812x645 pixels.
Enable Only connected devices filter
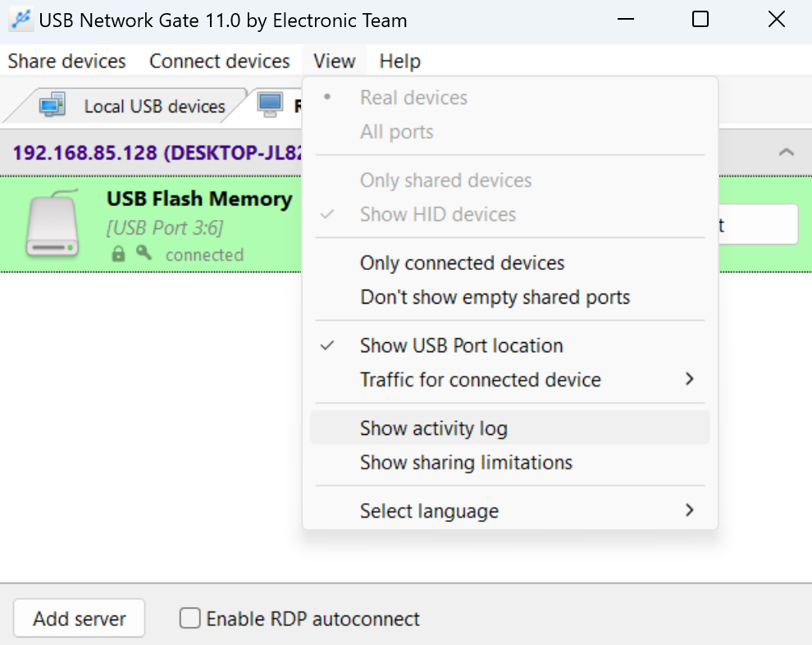(462, 263)
